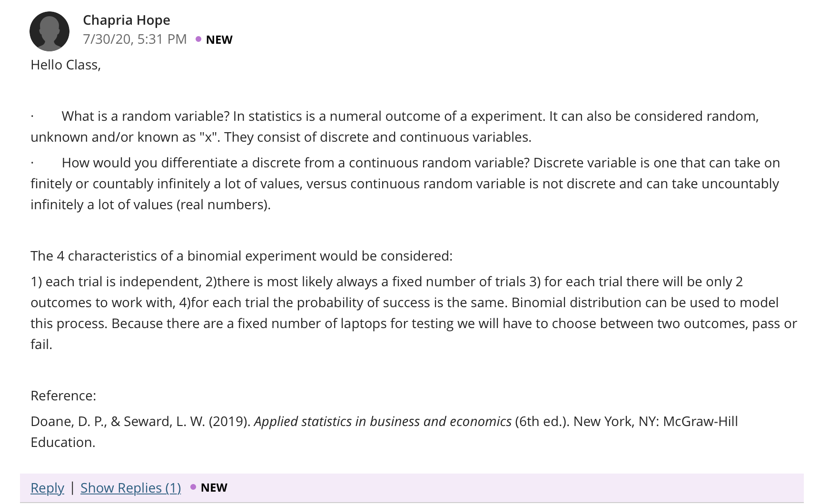Viewport: 830px width, 504px height.
Task: Click the word 'Education.' in the reference
Action: 63,442
